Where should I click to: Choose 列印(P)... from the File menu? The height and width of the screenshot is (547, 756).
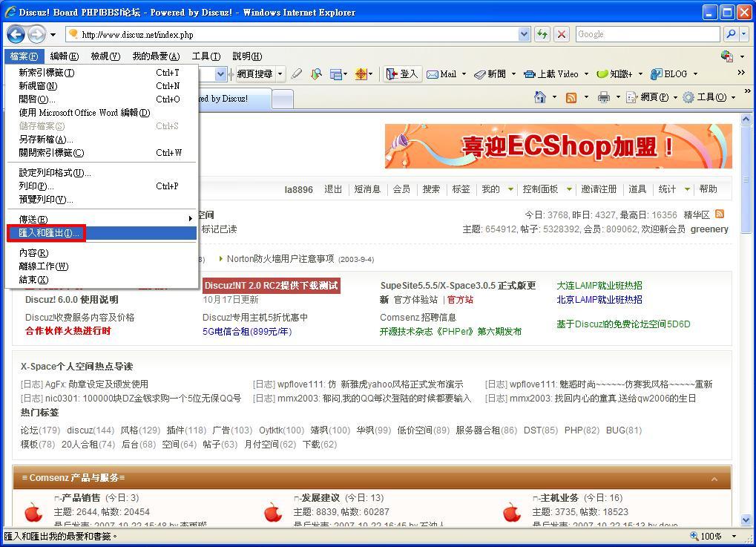[x=102, y=186]
